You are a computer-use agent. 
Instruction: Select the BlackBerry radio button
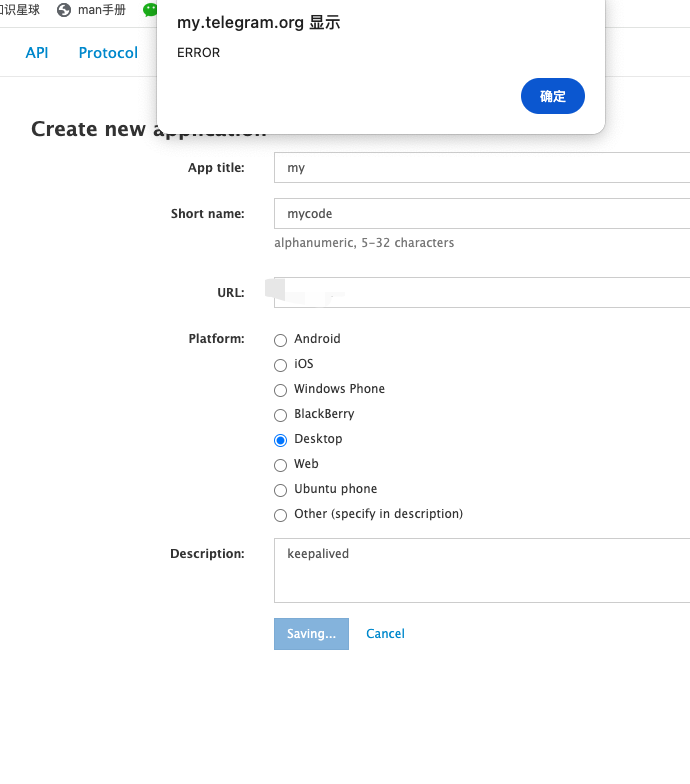coord(280,415)
